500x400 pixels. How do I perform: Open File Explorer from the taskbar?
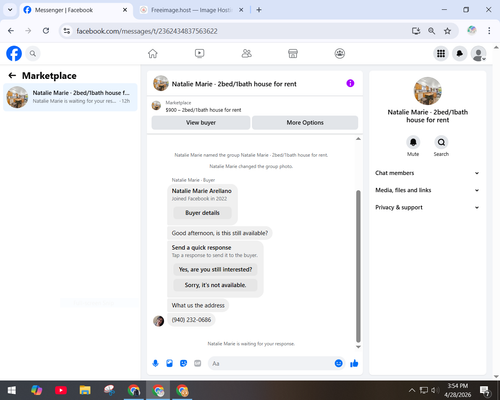[85, 390]
